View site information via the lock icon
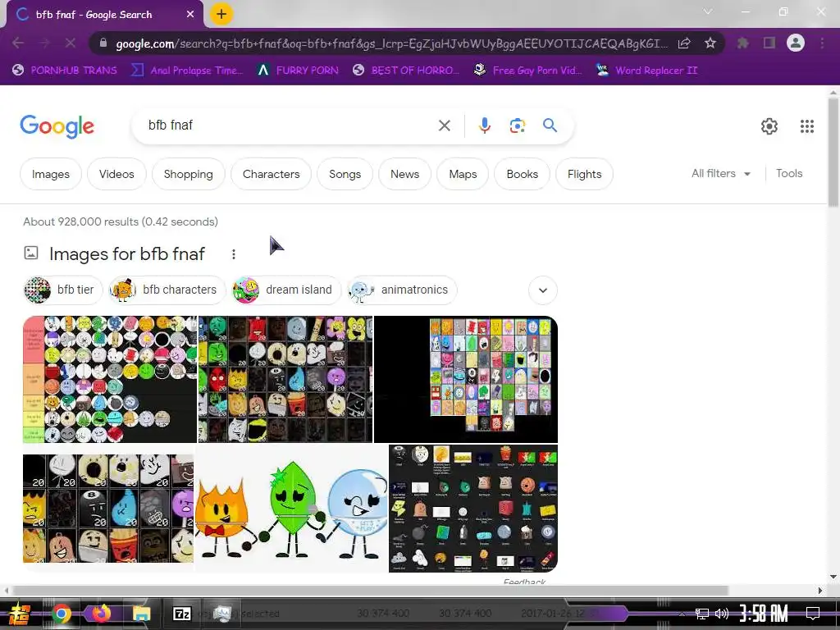840x630 pixels. pyautogui.click(x=104, y=43)
